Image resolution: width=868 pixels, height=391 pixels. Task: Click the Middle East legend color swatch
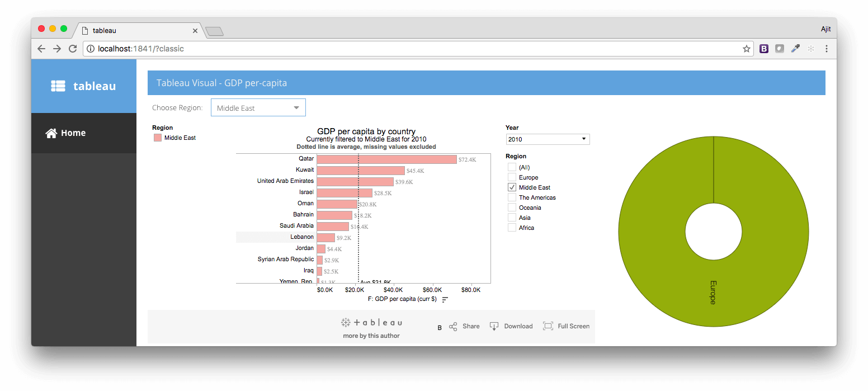[158, 138]
